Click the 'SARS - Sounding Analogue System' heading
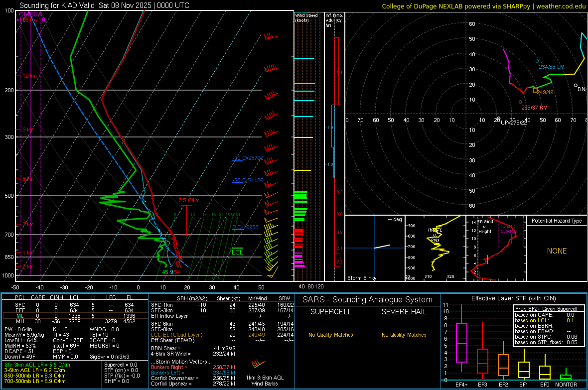Image resolution: width=588 pixels, height=390 pixels. (368, 300)
